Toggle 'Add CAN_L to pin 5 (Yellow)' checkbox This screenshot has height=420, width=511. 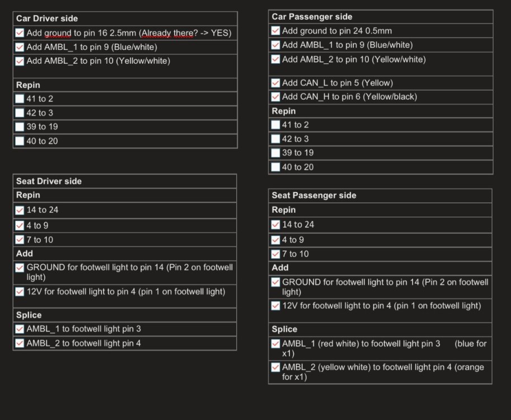click(x=275, y=83)
